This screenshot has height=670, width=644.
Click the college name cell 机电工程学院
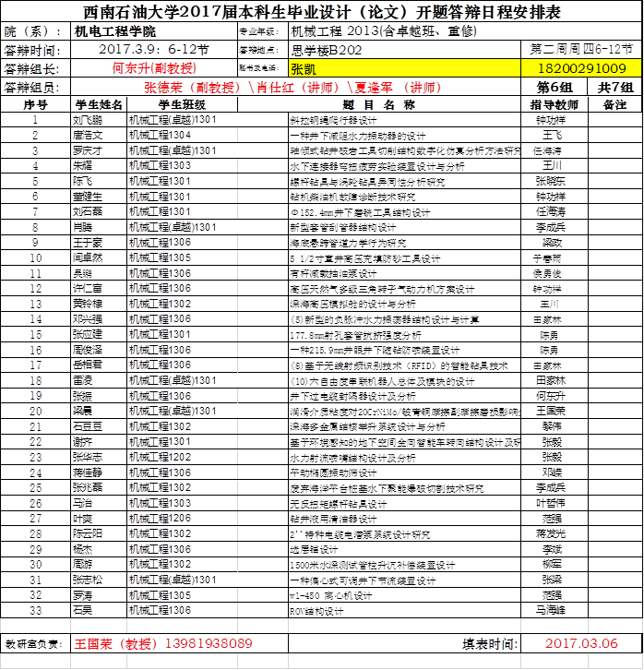tap(116, 30)
